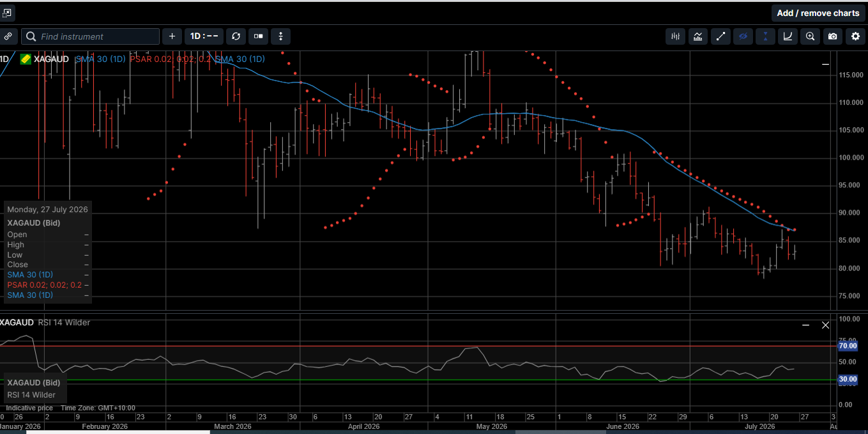The height and width of the screenshot is (434, 868).
Task: Click the zoom-in magnifier icon
Action: [x=810, y=36]
